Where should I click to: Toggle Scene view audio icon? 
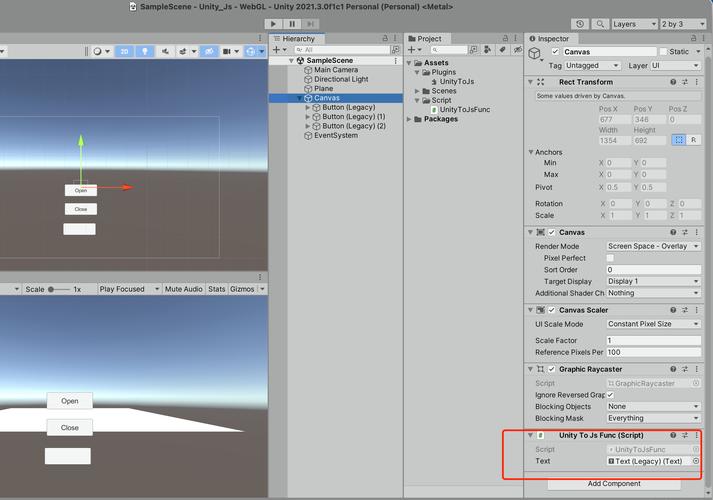coord(165,51)
